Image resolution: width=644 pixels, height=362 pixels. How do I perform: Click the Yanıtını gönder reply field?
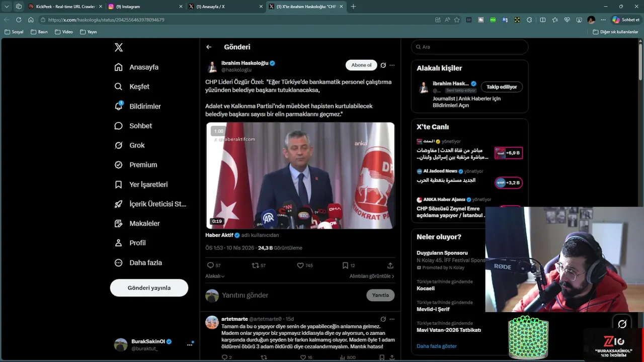(292, 295)
